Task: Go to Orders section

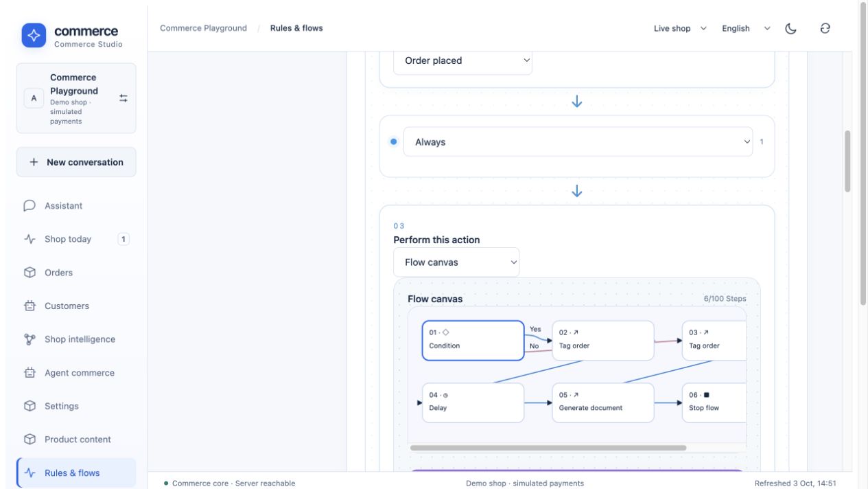Action: 76,273
